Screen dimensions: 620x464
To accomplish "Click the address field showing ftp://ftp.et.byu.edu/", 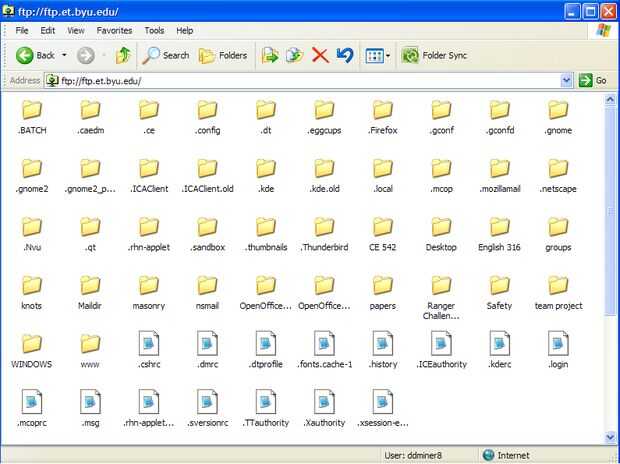I will coord(302,81).
